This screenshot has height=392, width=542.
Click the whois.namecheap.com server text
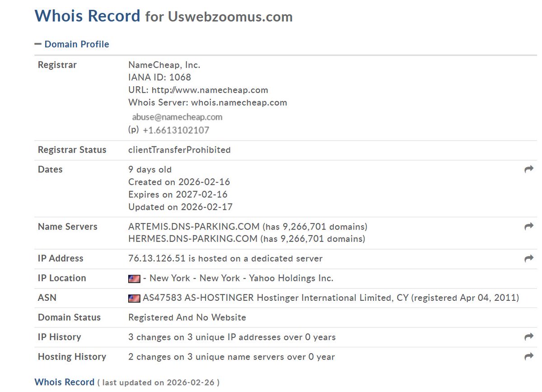pos(239,103)
